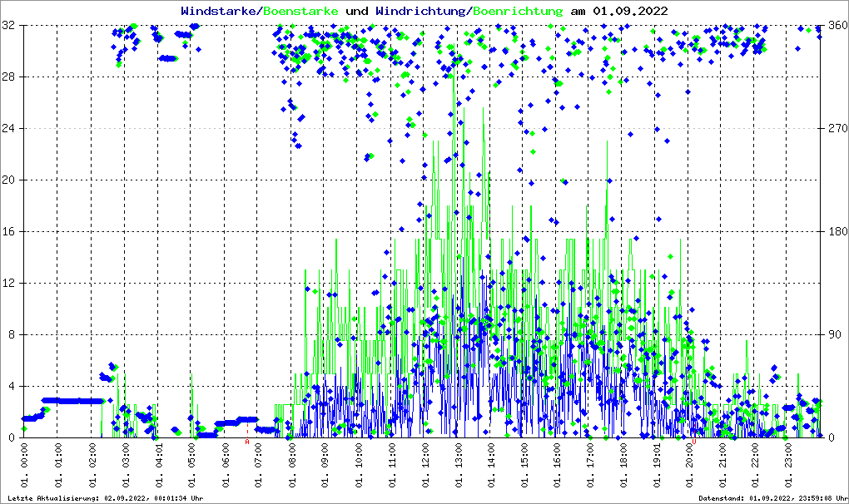
Task: Click the Letzte Aktualisierung footer text
Action: (104, 498)
